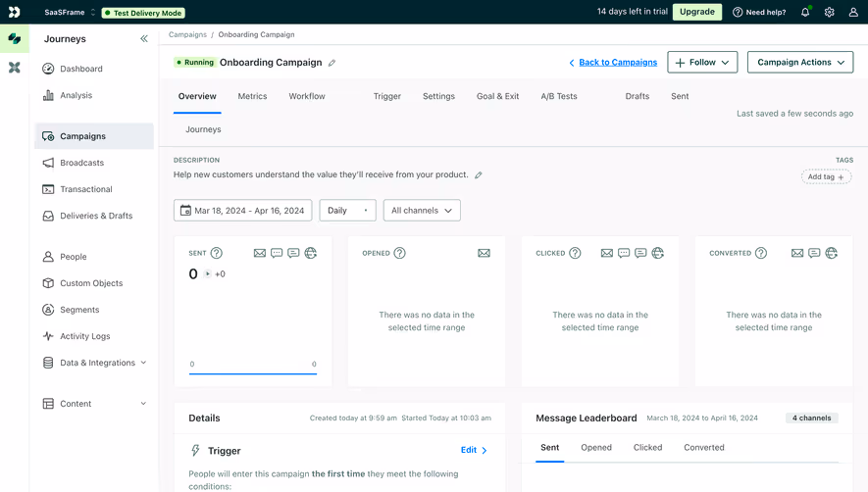The image size is (868, 492).
Task: Open the Data Pipelines cross icon in the rail
Action: (x=15, y=68)
